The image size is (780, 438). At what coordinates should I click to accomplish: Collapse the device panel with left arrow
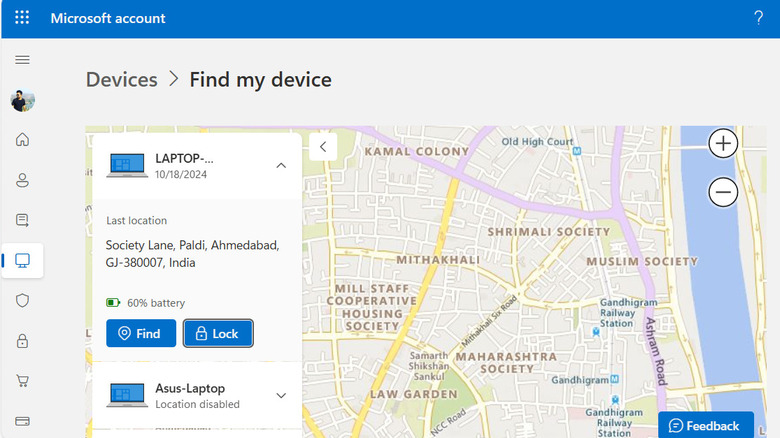pos(322,146)
